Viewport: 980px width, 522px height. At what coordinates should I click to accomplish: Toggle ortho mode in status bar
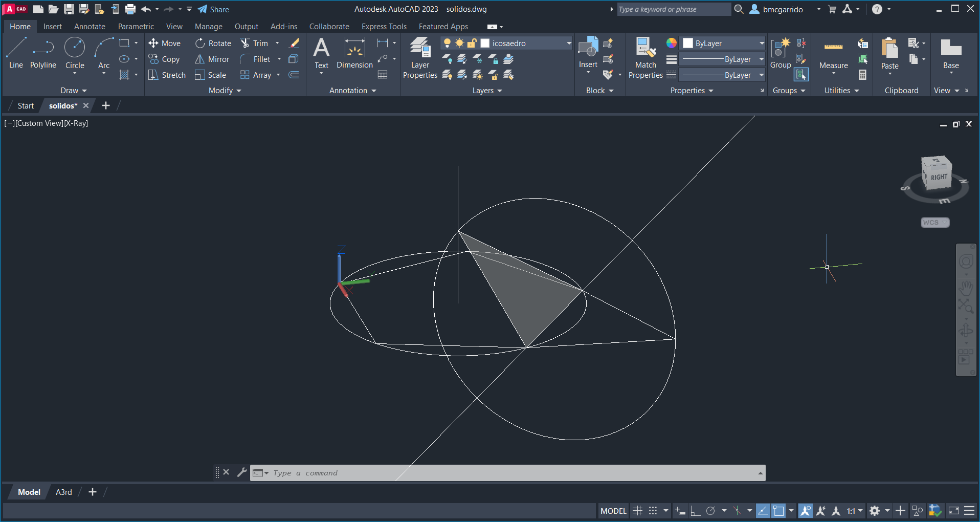coord(695,511)
